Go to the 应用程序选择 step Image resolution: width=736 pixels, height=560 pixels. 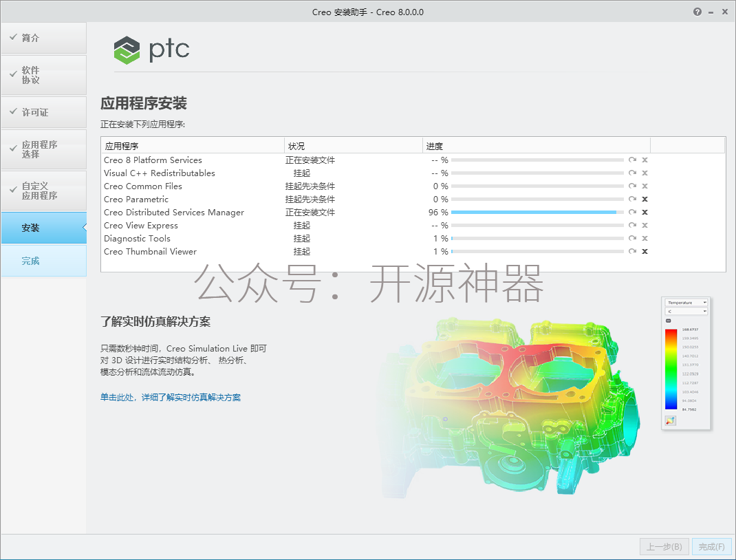[43, 149]
